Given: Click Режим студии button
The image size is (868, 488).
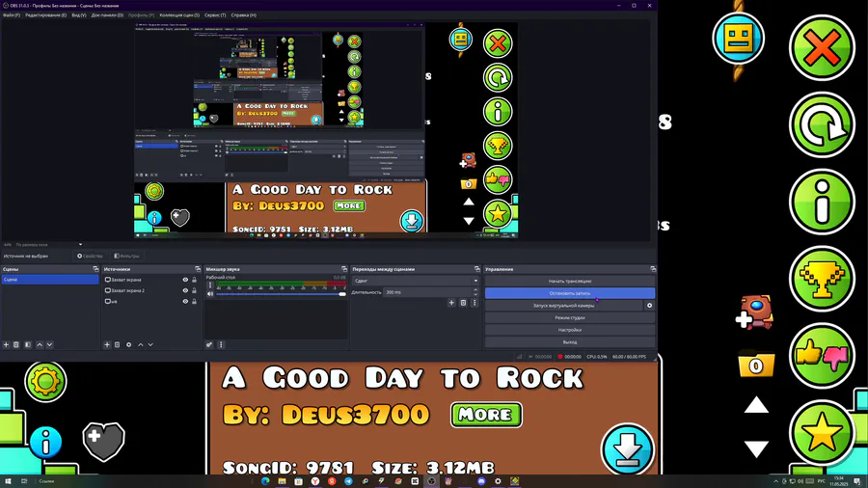Looking at the screenshot, I should [x=570, y=317].
